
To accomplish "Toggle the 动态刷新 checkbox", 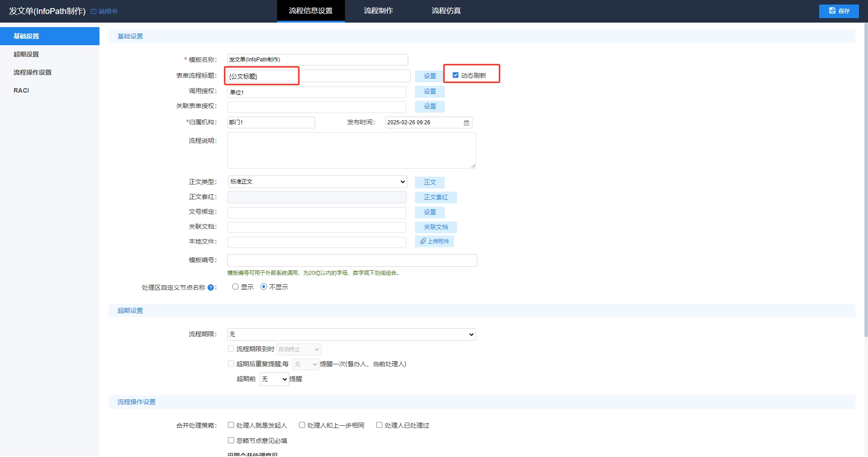I will (455, 75).
